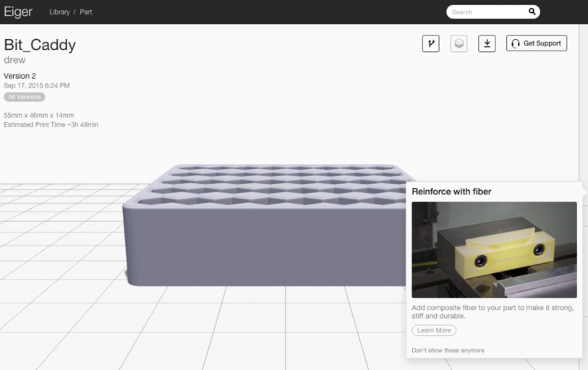Click the Eiger logo

(18, 12)
